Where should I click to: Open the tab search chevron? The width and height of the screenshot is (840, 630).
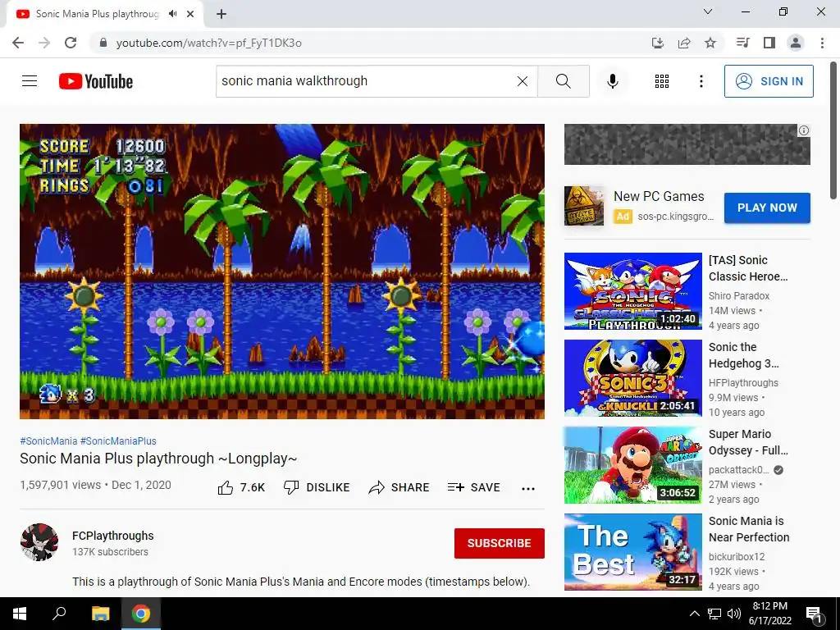tap(708, 11)
